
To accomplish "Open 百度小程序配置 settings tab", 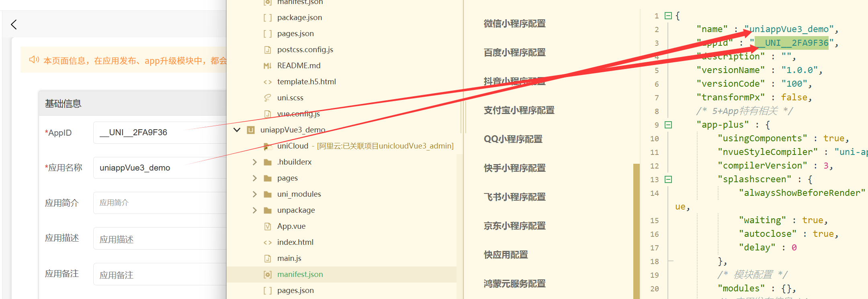I will point(515,53).
